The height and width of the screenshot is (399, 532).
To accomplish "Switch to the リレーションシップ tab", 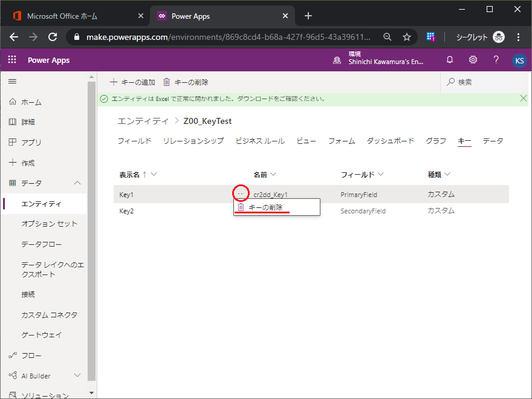I will tap(193, 141).
